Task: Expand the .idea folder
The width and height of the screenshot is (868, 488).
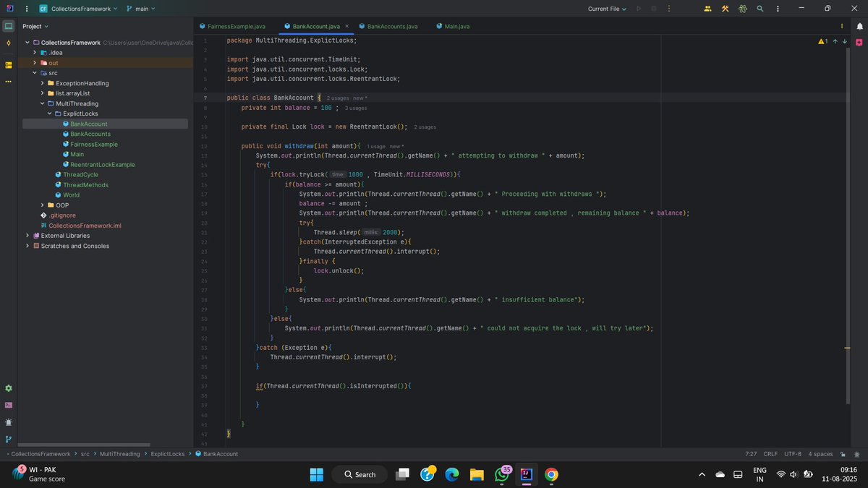Action: pyautogui.click(x=35, y=53)
